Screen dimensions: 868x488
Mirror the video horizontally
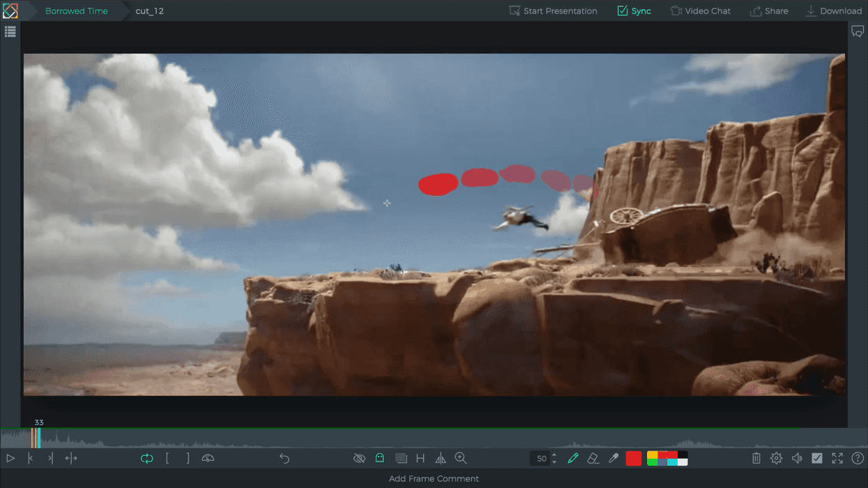click(441, 459)
